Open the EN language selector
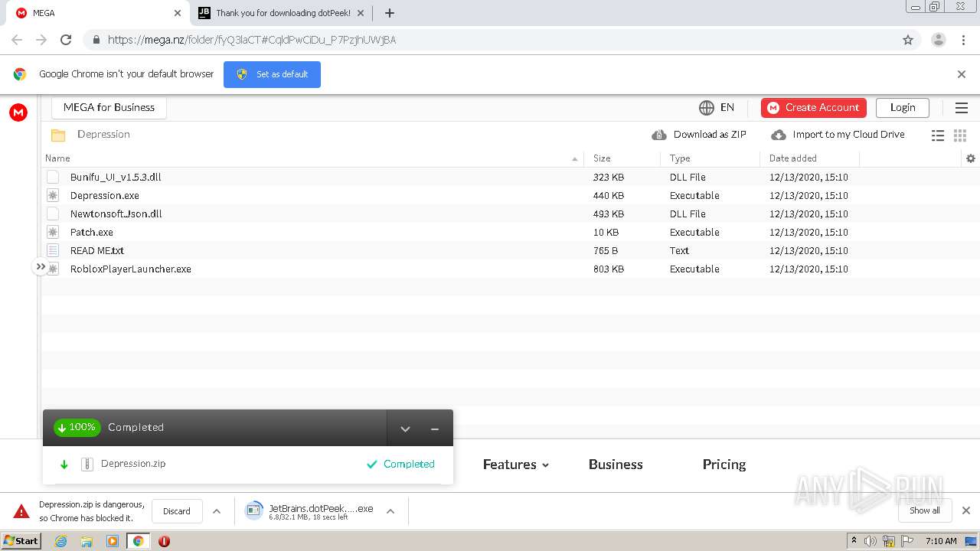980x551 pixels. (x=717, y=108)
